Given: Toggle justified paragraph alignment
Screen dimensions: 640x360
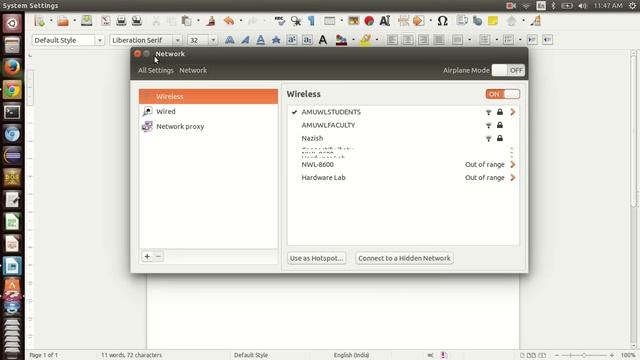Looking at the screenshot, I should (x=439, y=40).
